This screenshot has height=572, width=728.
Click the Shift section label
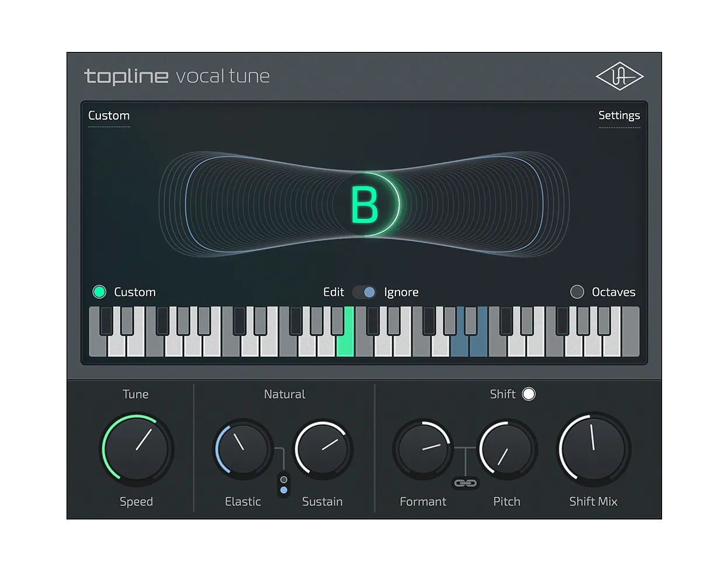(x=502, y=394)
